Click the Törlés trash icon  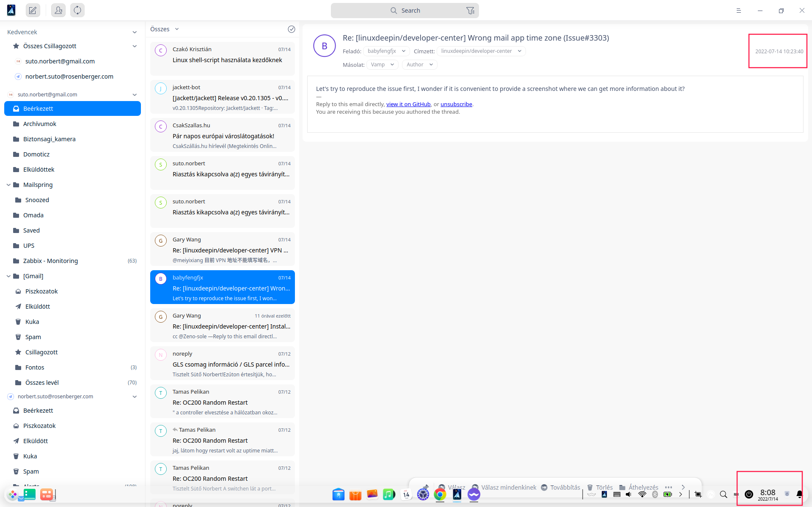coord(590,487)
